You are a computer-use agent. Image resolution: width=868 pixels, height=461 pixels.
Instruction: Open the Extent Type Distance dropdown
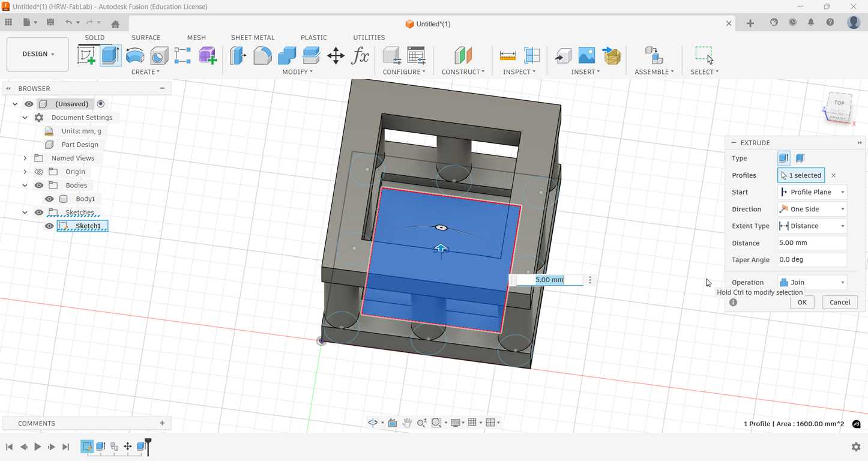[812, 226]
